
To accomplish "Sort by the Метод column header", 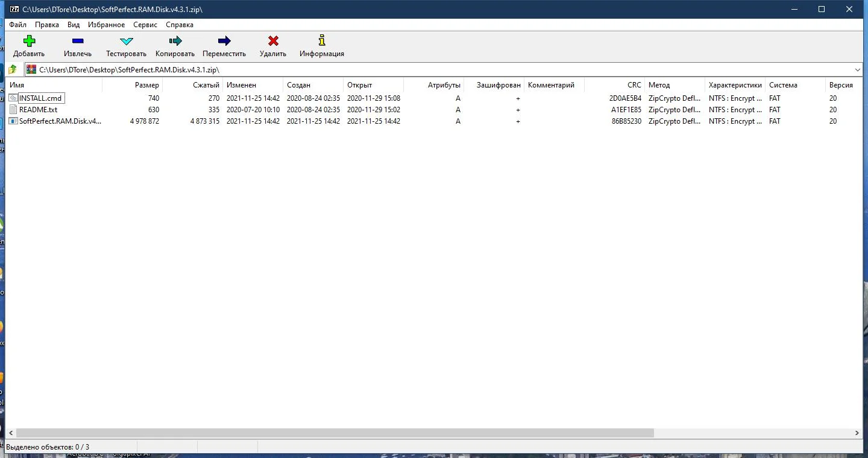I will [675, 85].
